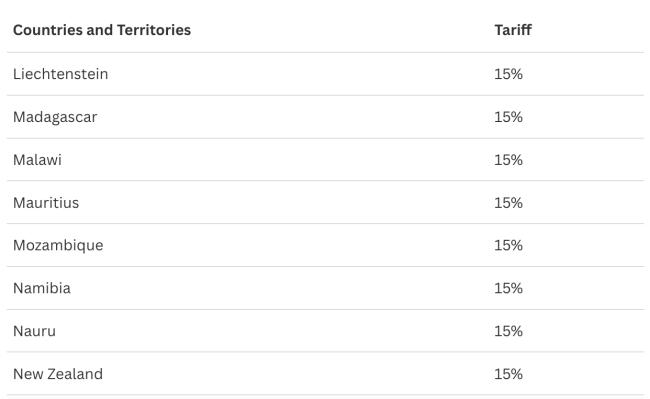
Task: Click Mauritius's 15% tariff value
Action: 508,203
